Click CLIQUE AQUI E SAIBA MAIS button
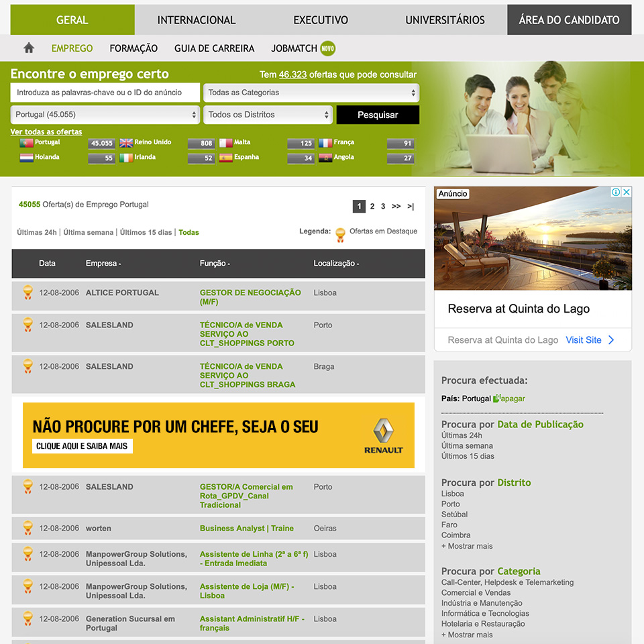The image size is (644, 644). pos(82,446)
